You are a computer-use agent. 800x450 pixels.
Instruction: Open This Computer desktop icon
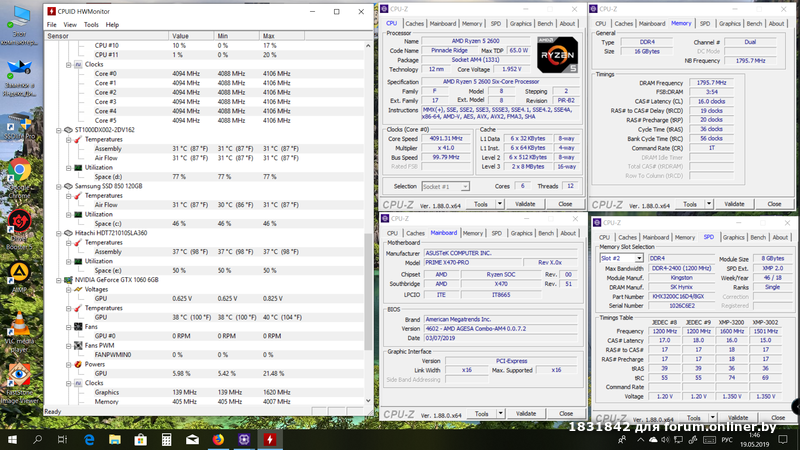point(19,26)
